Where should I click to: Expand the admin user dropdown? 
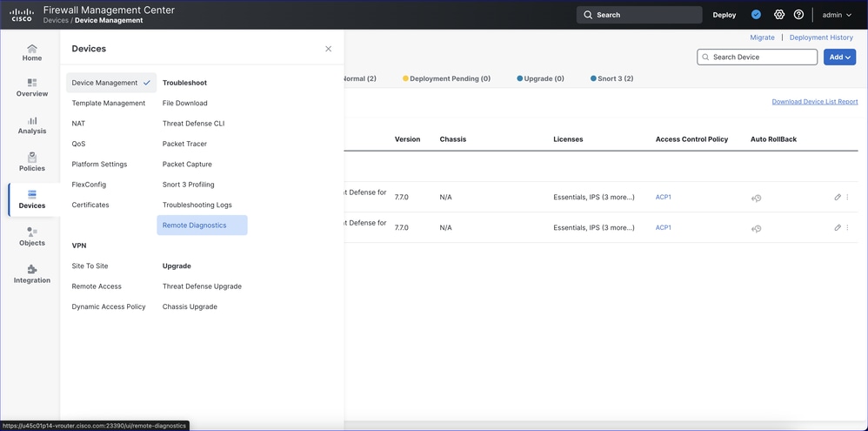tap(837, 15)
